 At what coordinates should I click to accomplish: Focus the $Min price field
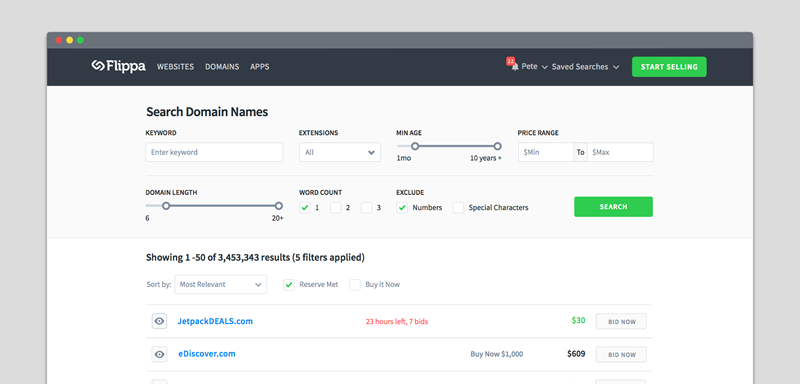[x=546, y=152]
